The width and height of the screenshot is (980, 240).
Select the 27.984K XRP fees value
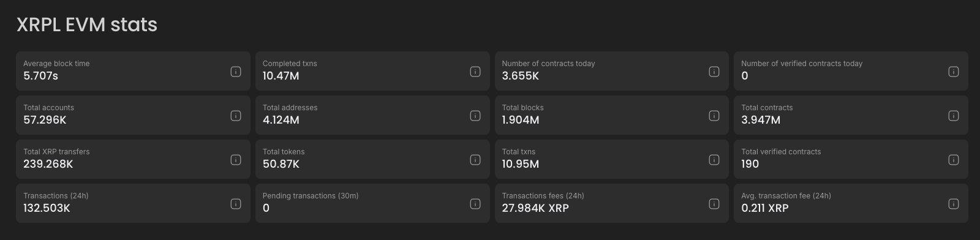[535, 208]
